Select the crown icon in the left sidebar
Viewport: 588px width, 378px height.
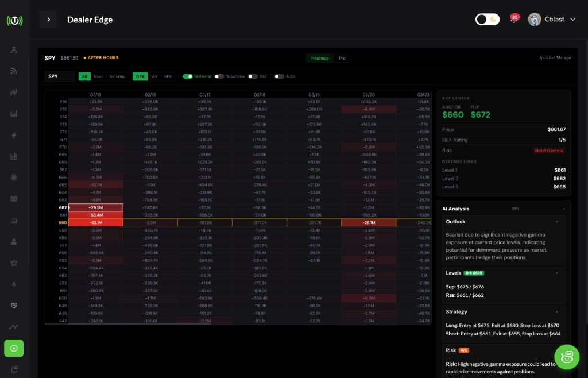14,263
